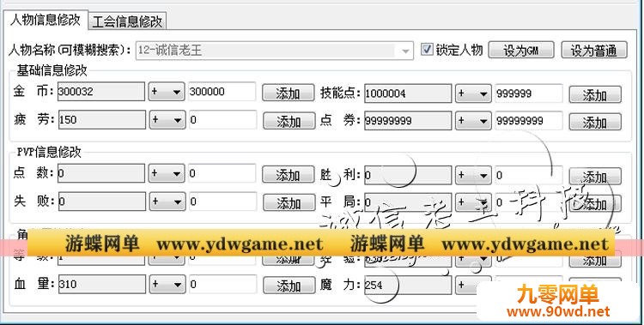
Task: Open the 点数 operator dropdown
Action: coord(167,173)
